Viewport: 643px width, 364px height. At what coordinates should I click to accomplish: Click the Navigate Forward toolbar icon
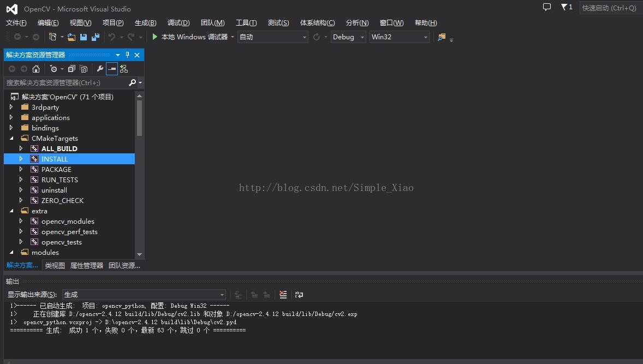pyautogui.click(x=36, y=37)
